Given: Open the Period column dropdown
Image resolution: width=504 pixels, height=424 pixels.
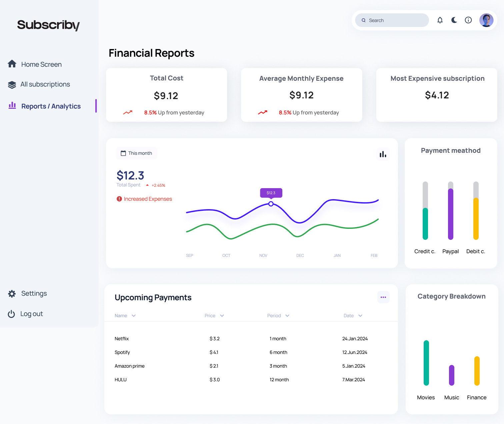Looking at the screenshot, I should coord(287,316).
